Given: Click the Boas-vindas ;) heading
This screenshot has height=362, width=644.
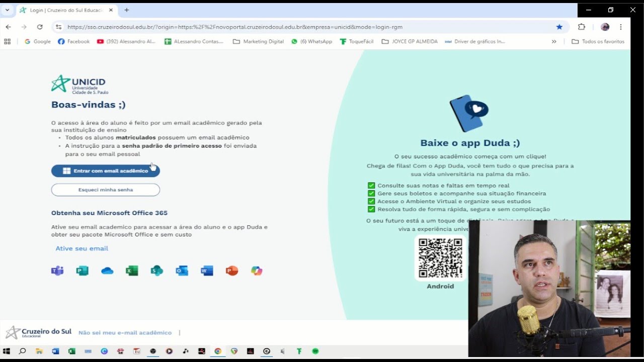Looking at the screenshot, I should pos(89,105).
